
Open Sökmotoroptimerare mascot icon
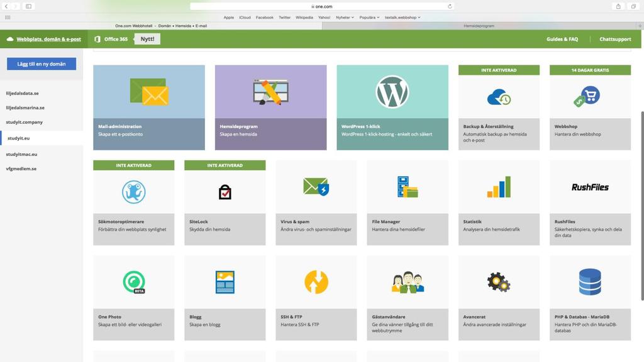point(133,192)
